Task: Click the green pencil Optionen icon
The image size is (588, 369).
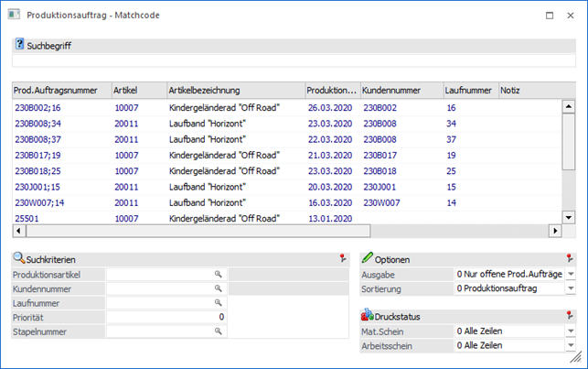Action: pyautogui.click(x=368, y=259)
